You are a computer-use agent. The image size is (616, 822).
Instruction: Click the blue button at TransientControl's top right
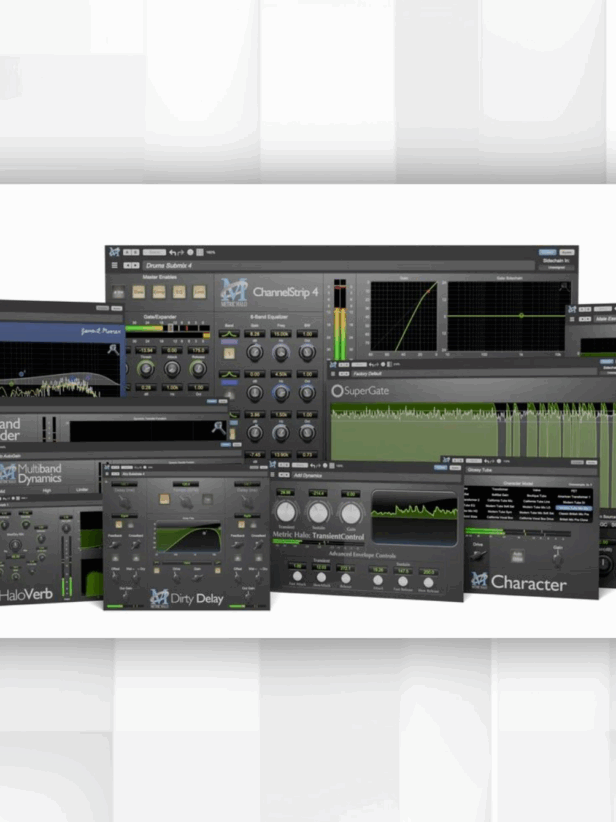click(x=440, y=467)
